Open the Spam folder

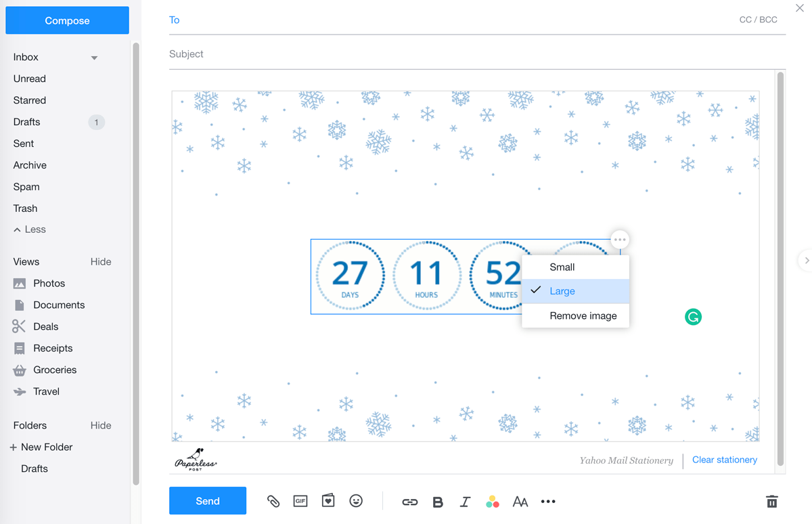click(x=26, y=187)
